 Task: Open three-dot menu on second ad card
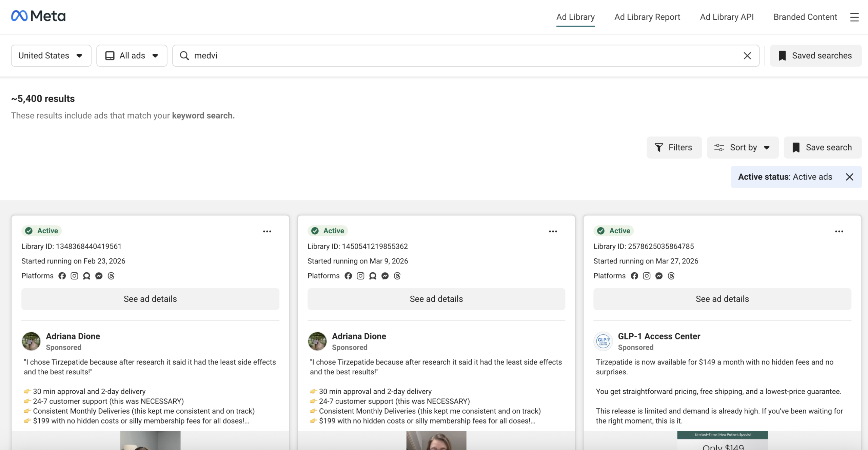553,231
